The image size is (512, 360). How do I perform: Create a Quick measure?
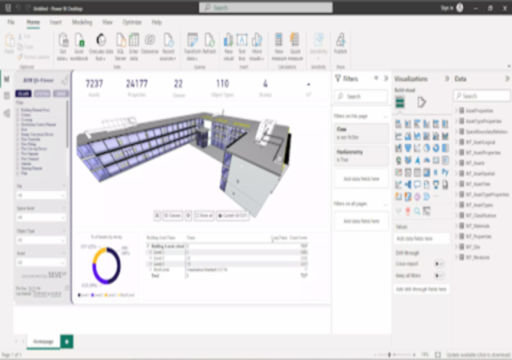coord(295,47)
